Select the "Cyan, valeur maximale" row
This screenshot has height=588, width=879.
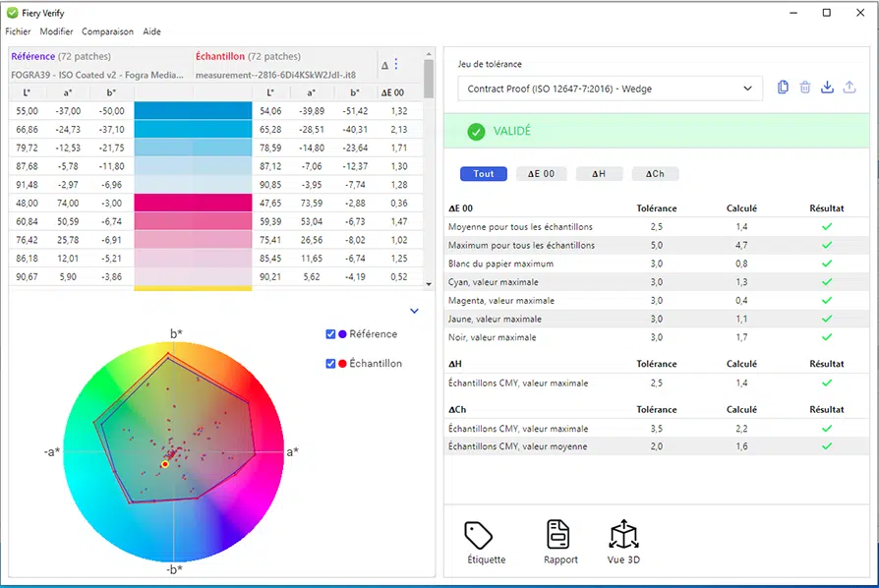tap(657, 282)
